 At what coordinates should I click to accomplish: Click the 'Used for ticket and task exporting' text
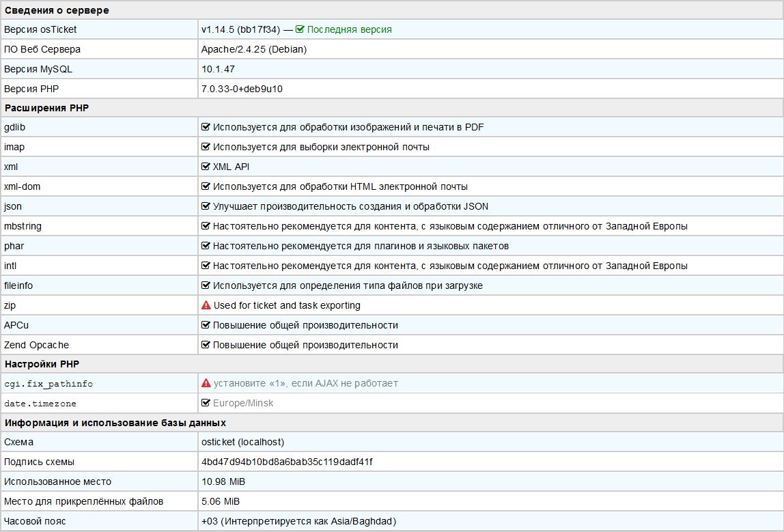pos(287,305)
